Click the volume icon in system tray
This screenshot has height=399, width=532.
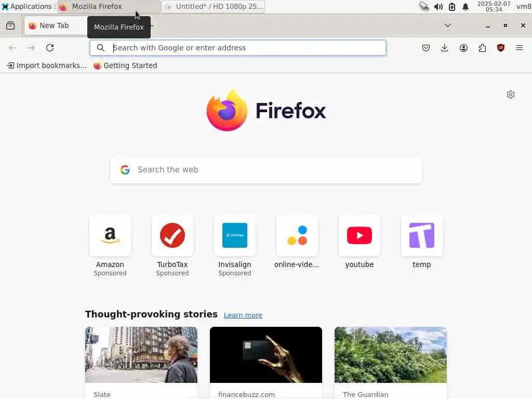tap(438, 7)
